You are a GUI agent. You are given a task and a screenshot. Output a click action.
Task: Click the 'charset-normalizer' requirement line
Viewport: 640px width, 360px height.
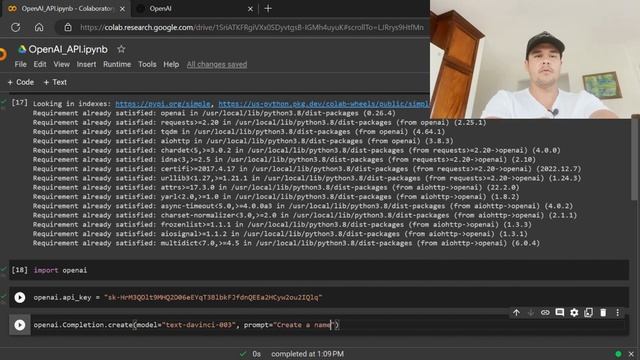pos(305,215)
